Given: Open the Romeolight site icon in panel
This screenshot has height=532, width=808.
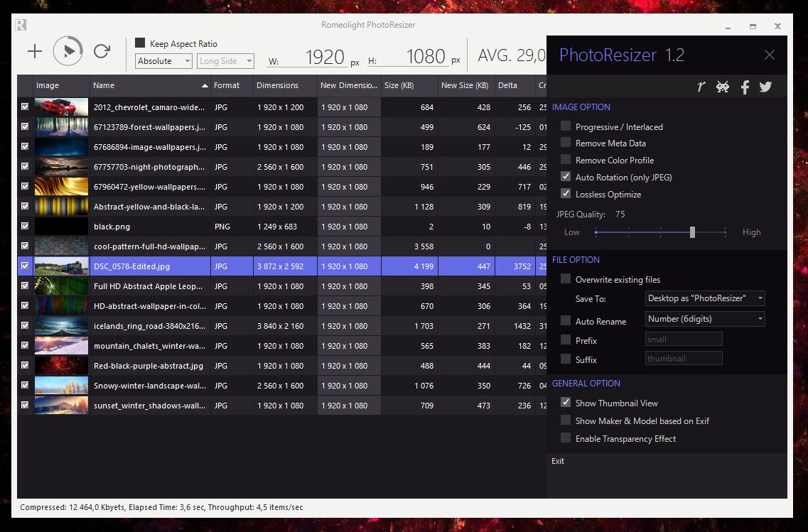Looking at the screenshot, I should pos(701,87).
